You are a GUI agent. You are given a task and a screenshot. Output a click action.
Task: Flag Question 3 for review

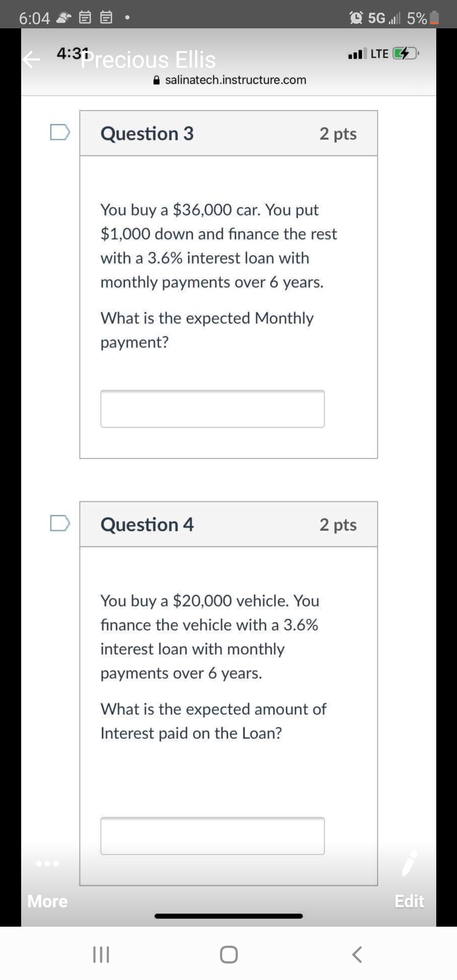pyautogui.click(x=60, y=132)
